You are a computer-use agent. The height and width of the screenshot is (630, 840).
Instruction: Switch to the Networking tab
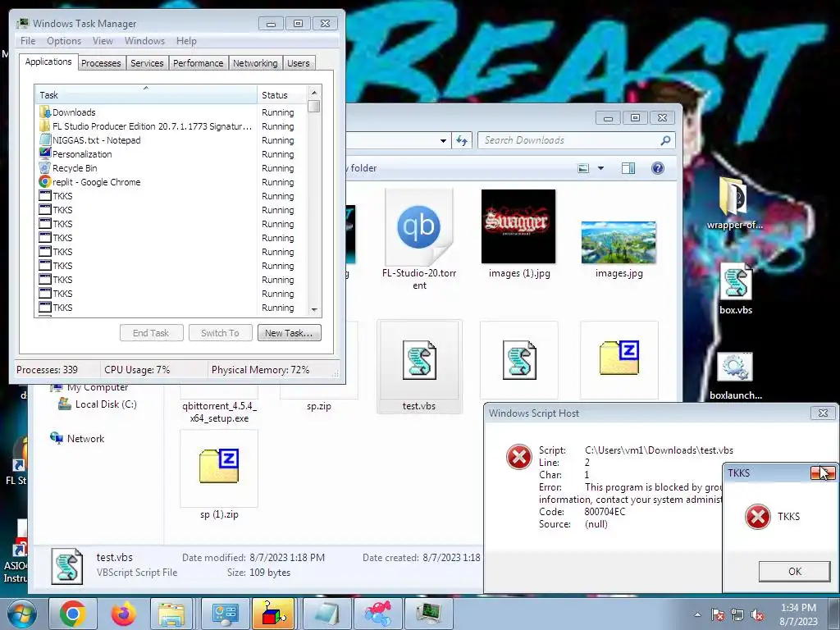point(255,63)
